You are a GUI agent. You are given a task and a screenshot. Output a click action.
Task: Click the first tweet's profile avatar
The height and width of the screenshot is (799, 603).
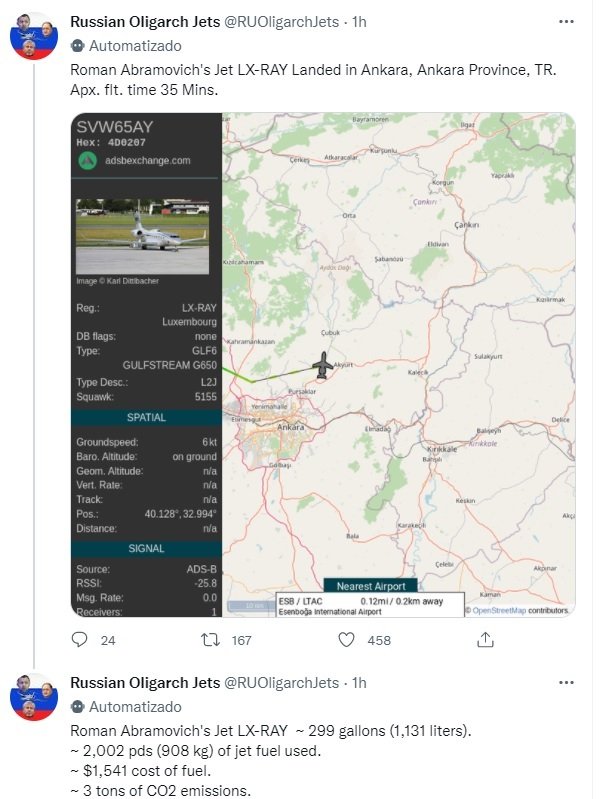[x=33, y=36]
